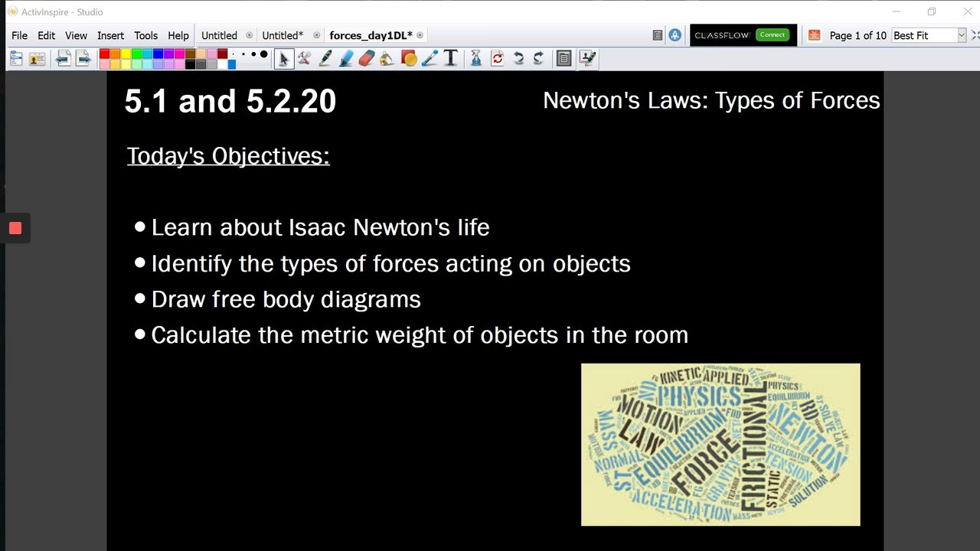The width and height of the screenshot is (980, 551).
Task: Select the Highlighter tool
Action: (x=346, y=58)
